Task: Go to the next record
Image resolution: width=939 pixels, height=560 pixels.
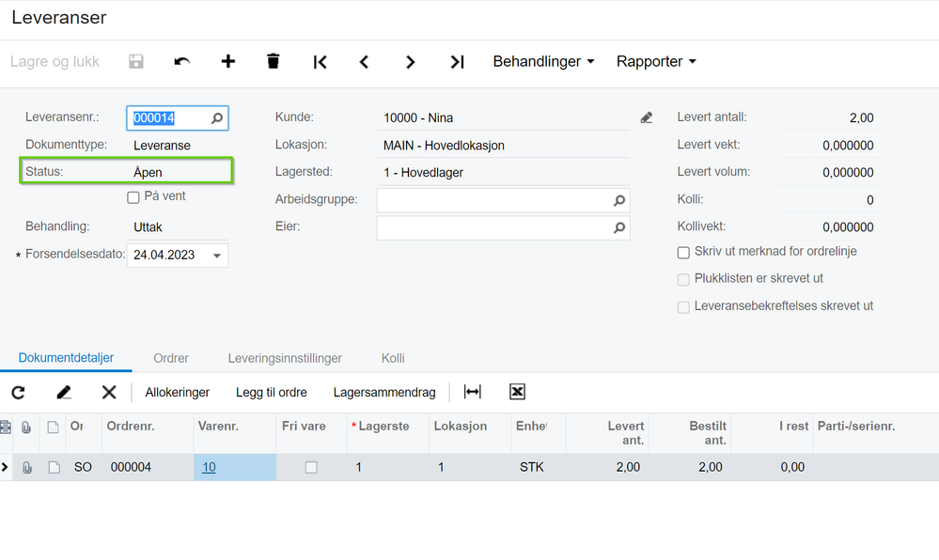Action: tap(410, 62)
